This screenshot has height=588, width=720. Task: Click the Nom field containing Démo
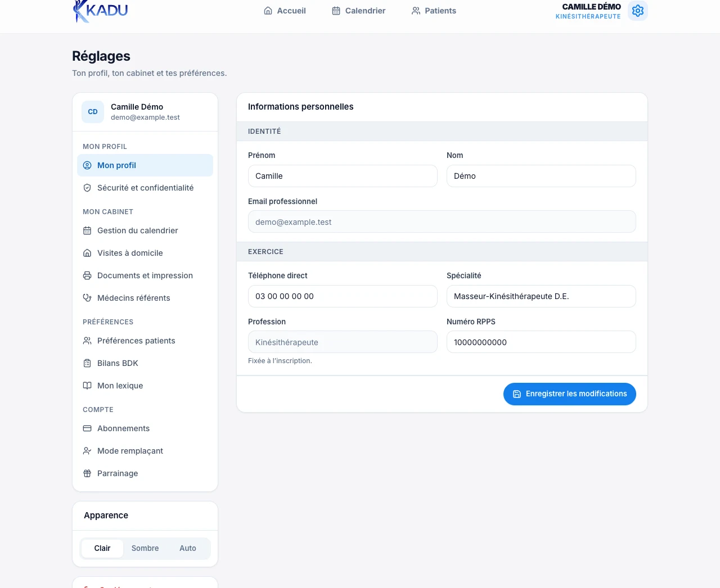[541, 176]
